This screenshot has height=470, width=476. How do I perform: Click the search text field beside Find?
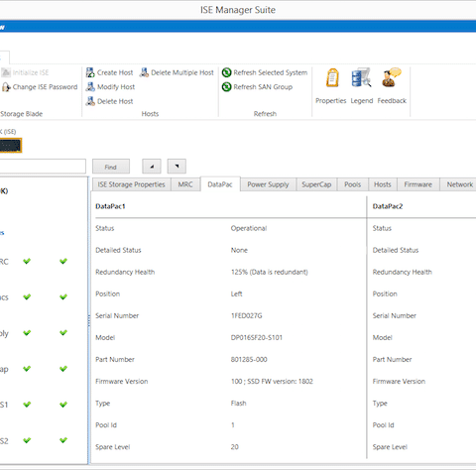tap(43, 167)
